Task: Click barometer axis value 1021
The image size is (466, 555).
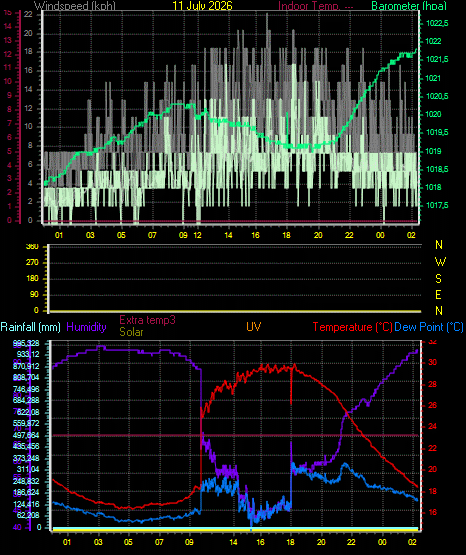Action: coord(433,78)
